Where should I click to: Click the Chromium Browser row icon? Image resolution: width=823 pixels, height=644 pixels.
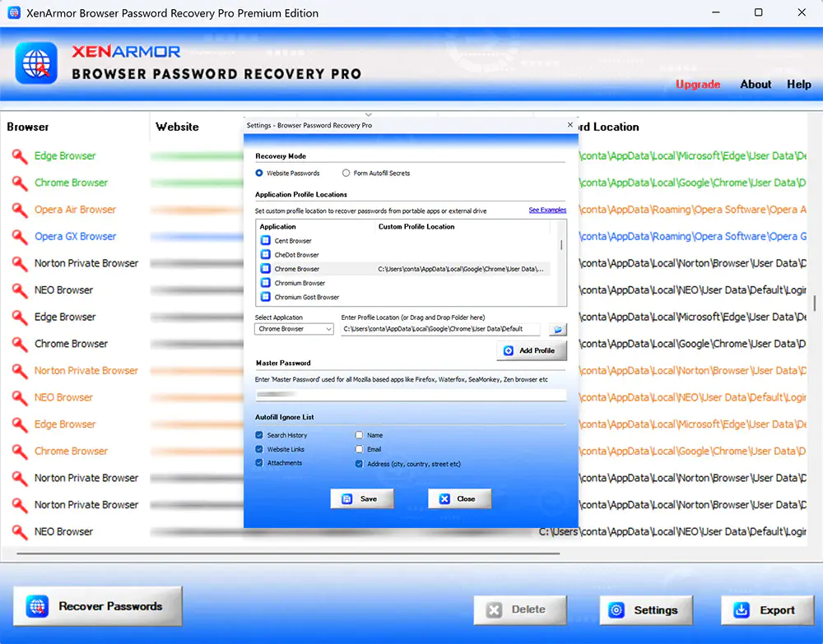(x=266, y=283)
